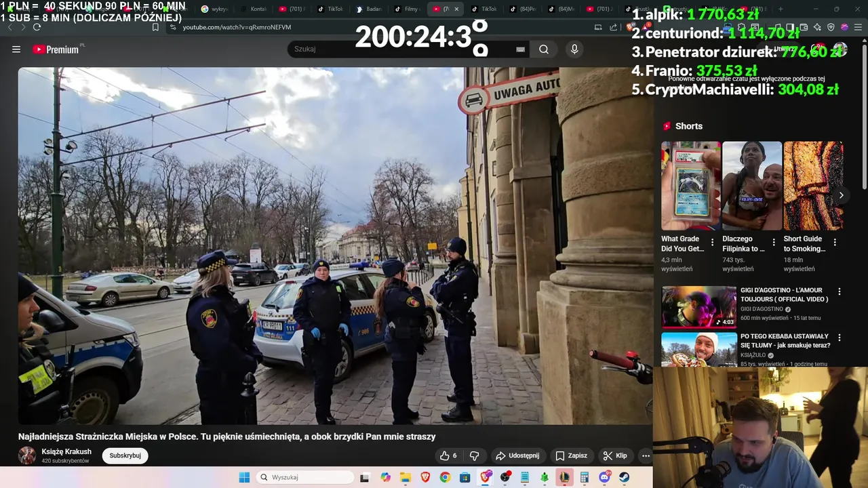868x488 pixels.
Task: Open Copilot from the taskbar
Action: 385,477
